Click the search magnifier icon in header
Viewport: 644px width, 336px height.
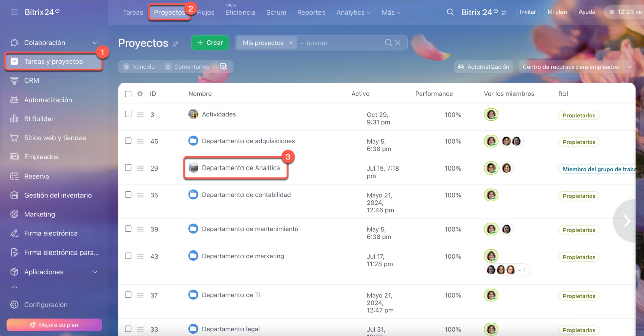(x=450, y=12)
